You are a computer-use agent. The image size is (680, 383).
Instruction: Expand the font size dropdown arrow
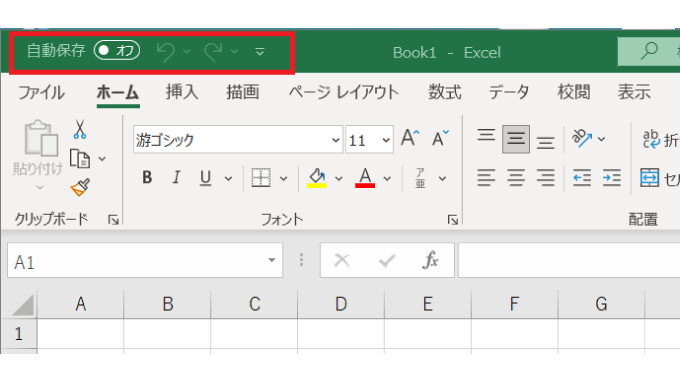[x=386, y=140]
